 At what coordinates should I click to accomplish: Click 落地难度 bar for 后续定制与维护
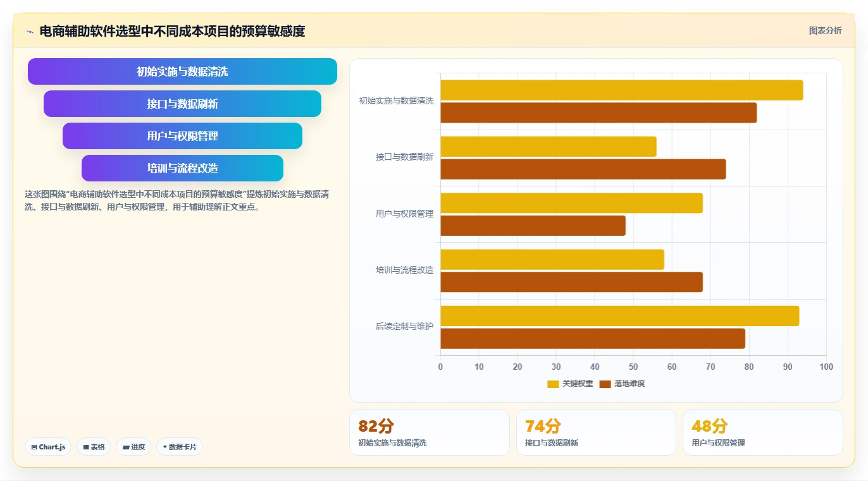pos(593,339)
